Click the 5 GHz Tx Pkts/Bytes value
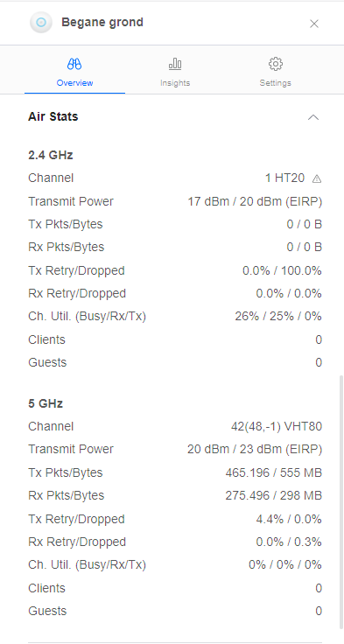 coord(273,472)
